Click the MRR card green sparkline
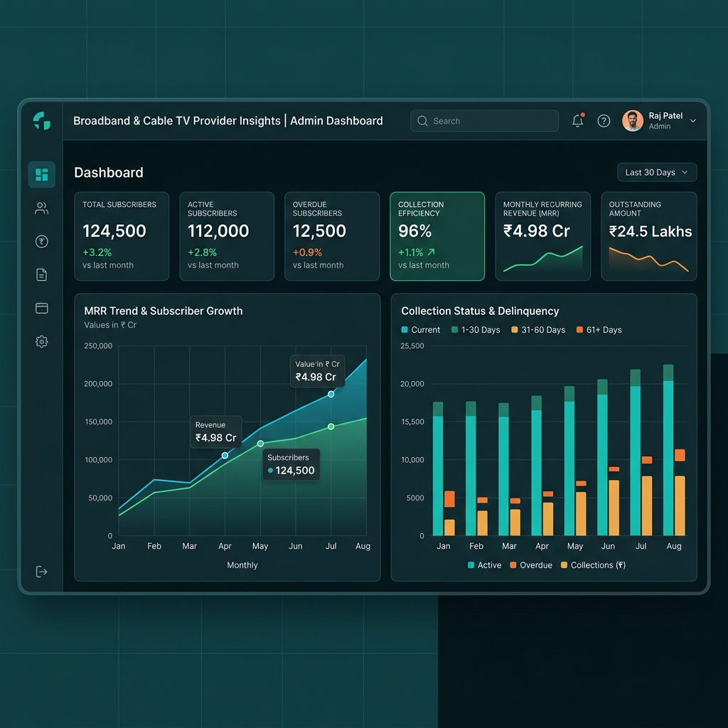Screen dimensions: 728x728 542,259
